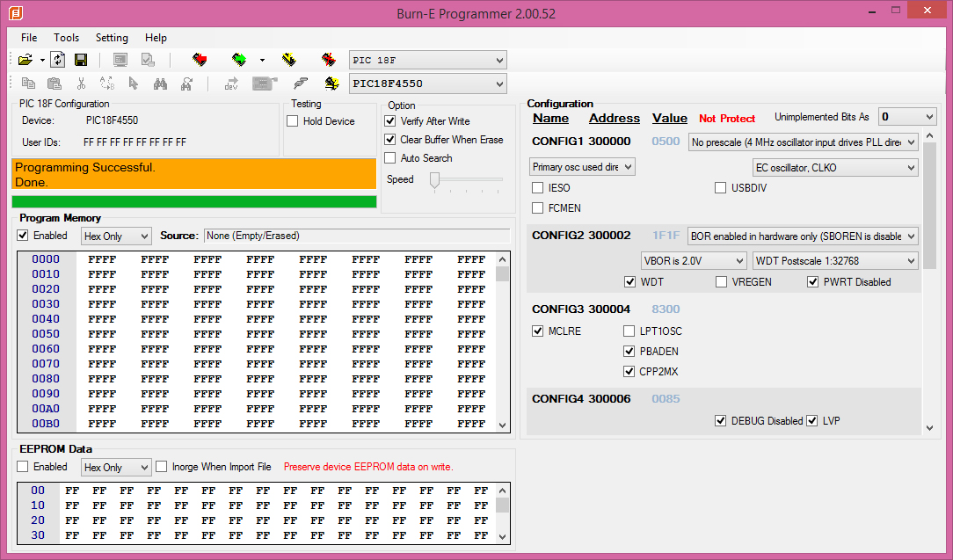Enable the Auto Search checkbox
This screenshot has width=953, height=560.
(x=390, y=157)
